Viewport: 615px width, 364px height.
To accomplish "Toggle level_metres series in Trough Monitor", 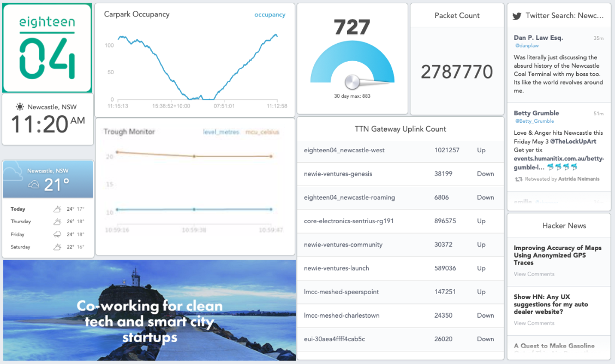I will click(221, 132).
